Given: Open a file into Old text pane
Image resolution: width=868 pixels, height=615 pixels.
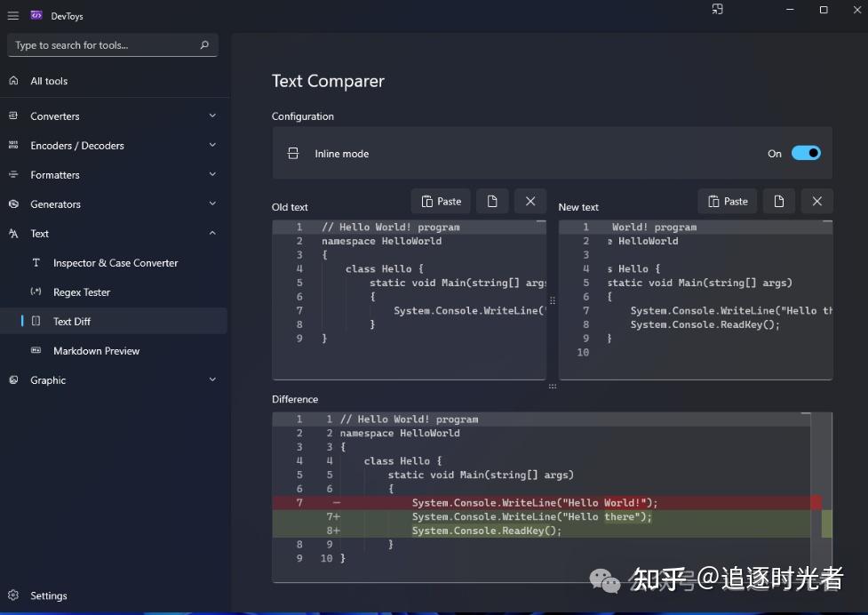Looking at the screenshot, I should pyautogui.click(x=492, y=201).
